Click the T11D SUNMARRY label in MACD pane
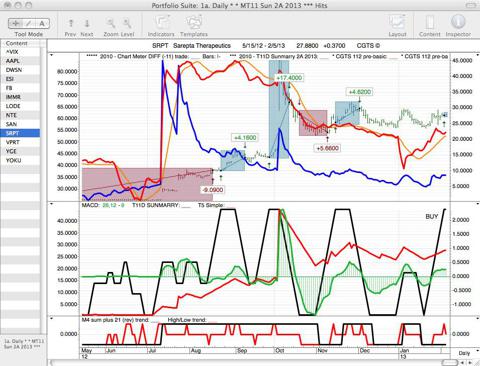480x366 pixels. coord(156,205)
